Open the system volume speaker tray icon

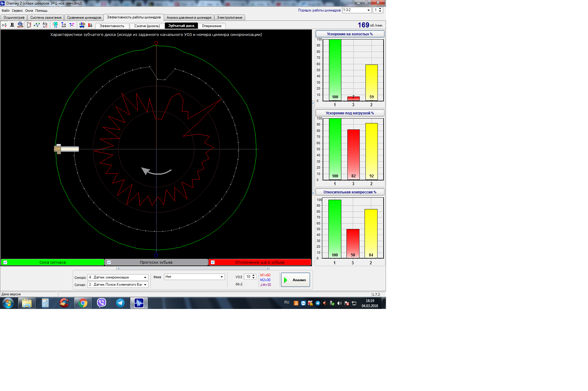340,303
